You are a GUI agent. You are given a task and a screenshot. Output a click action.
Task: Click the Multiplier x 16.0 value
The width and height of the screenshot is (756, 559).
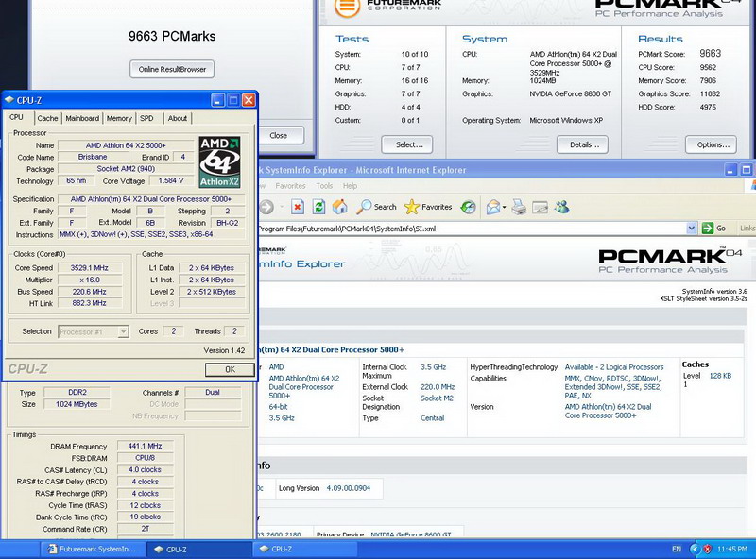90,280
